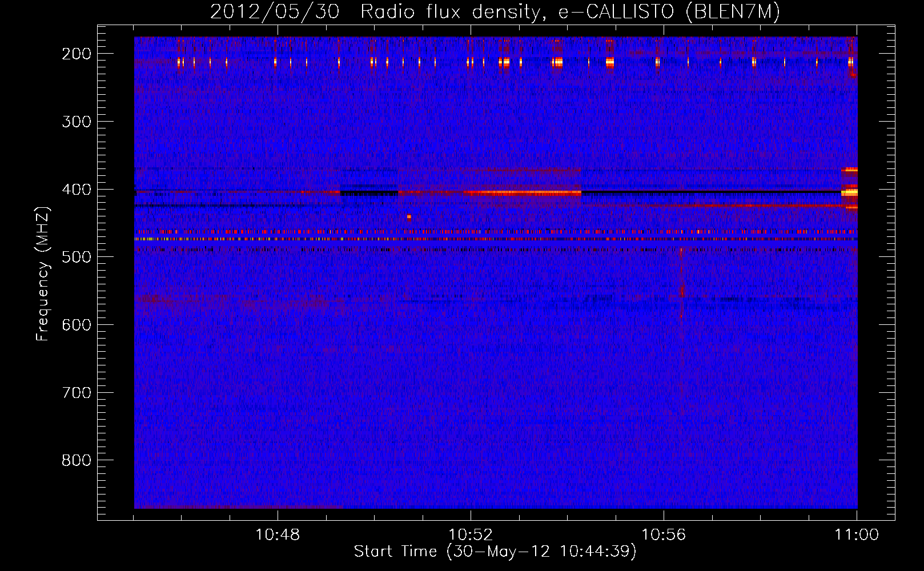Click the 300 frequency tick label
Viewport: 924px width, 571px height.
click(x=77, y=122)
